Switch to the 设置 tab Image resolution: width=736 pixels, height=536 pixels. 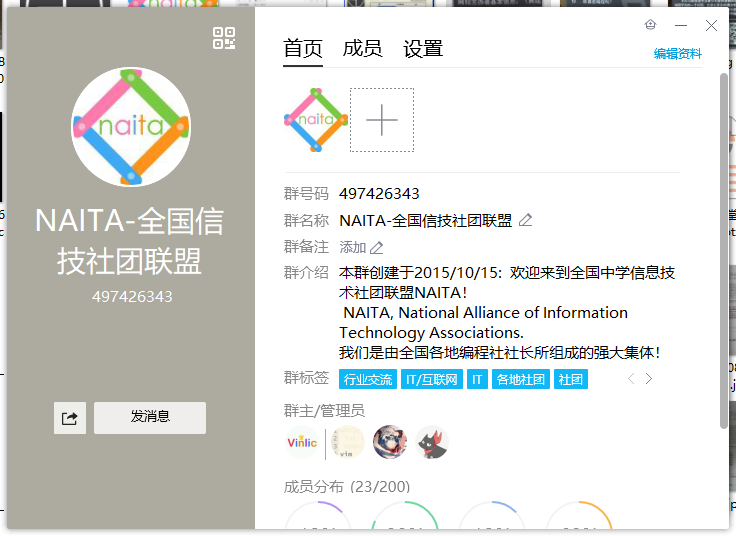pyautogui.click(x=423, y=49)
